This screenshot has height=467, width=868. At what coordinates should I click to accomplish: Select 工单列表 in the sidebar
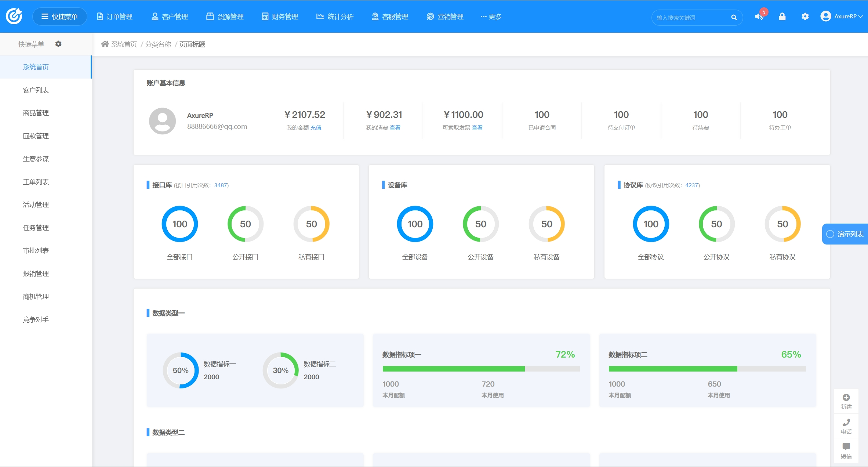[x=46, y=182]
